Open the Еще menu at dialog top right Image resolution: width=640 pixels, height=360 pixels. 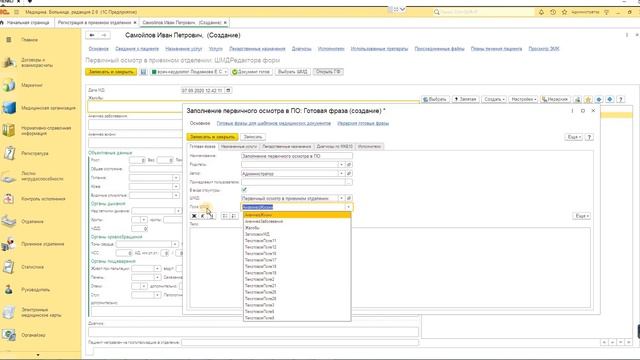click(x=573, y=137)
